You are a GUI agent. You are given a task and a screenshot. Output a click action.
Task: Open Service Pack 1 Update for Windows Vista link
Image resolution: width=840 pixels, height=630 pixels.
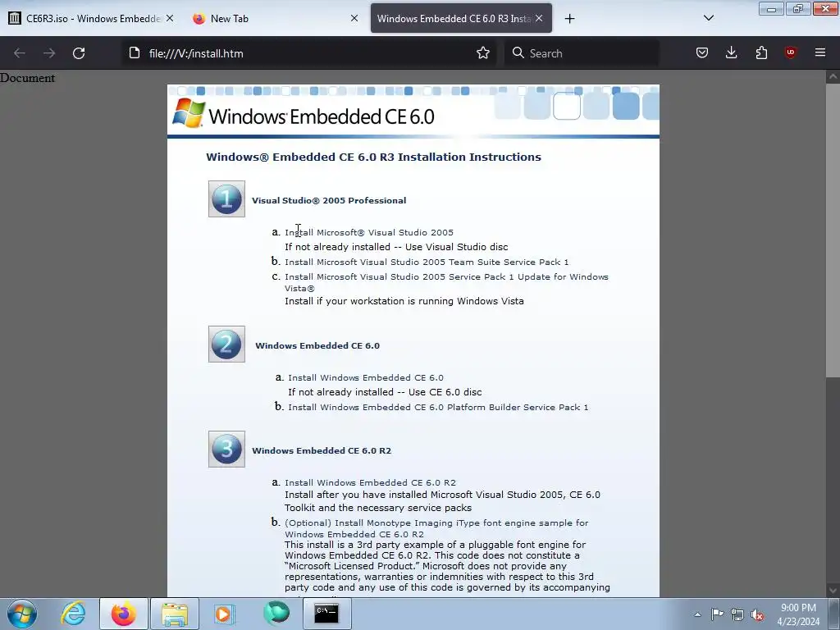[446, 282]
